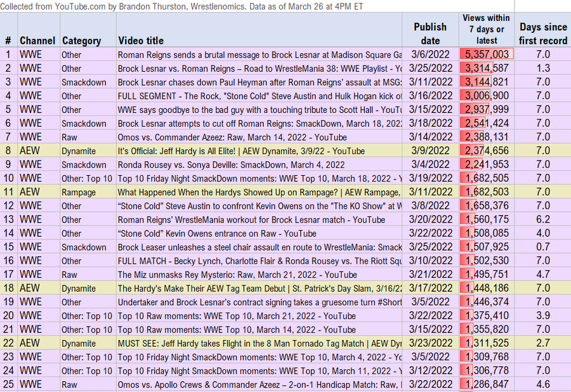This screenshot has height=392, width=571.
Task: Select "Brock Leaser unleashes a steel chair assault" title
Action: pyautogui.click(x=259, y=247)
